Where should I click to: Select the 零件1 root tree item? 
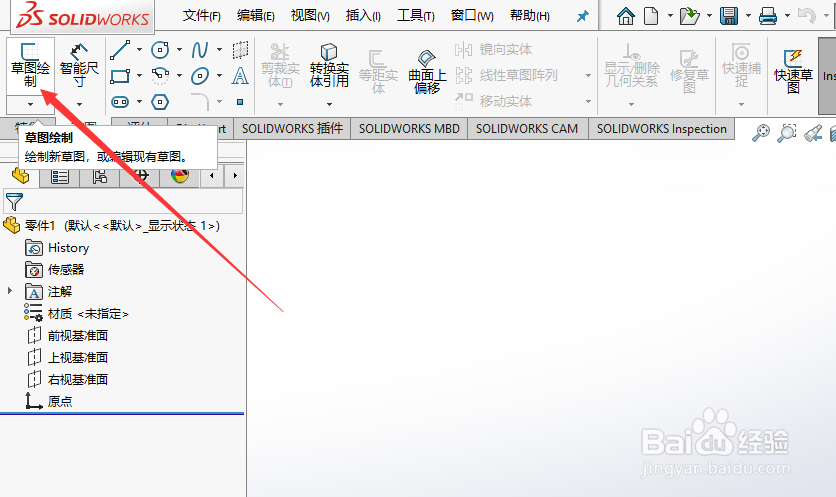pyautogui.click(x=122, y=226)
